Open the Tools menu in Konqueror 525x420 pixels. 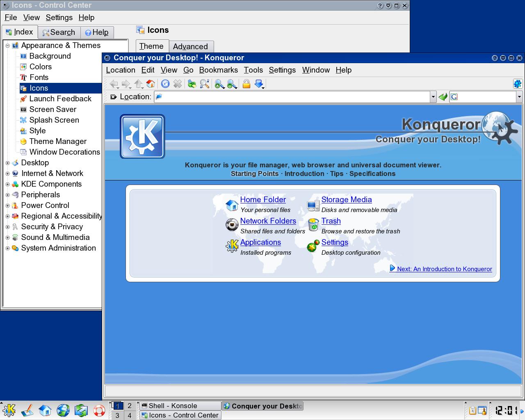coord(253,70)
